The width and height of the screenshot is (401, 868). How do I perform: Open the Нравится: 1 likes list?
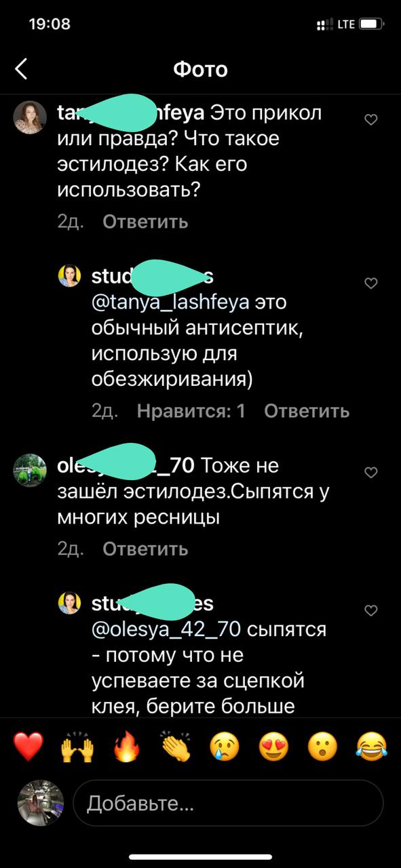point(191,410)
